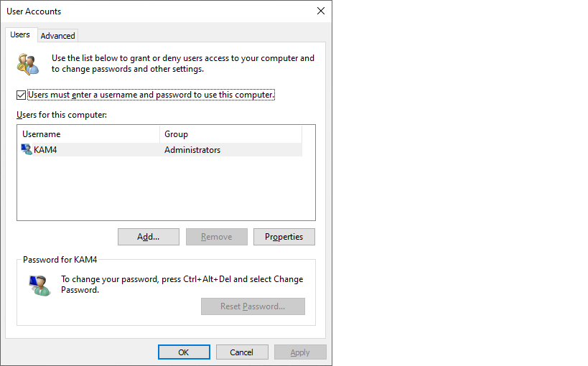Dismiss the dialog with Cancel
588x366 pixels.
(241, 352)
